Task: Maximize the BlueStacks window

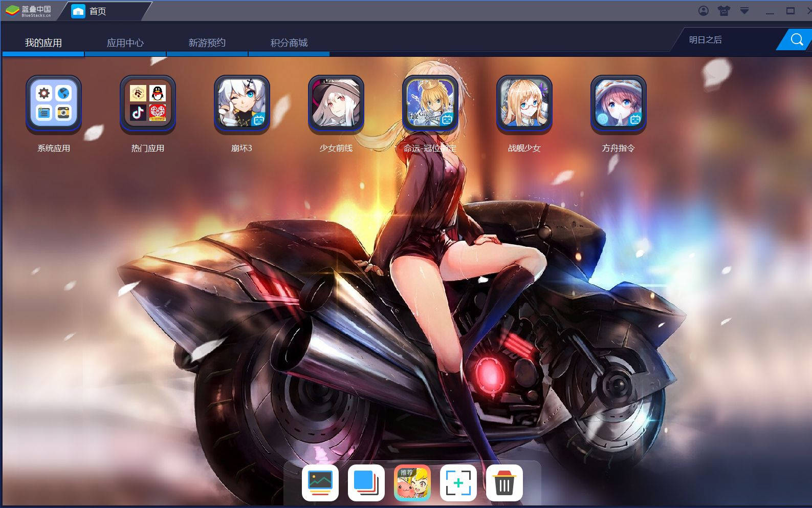Action: [x=791, y=11]
